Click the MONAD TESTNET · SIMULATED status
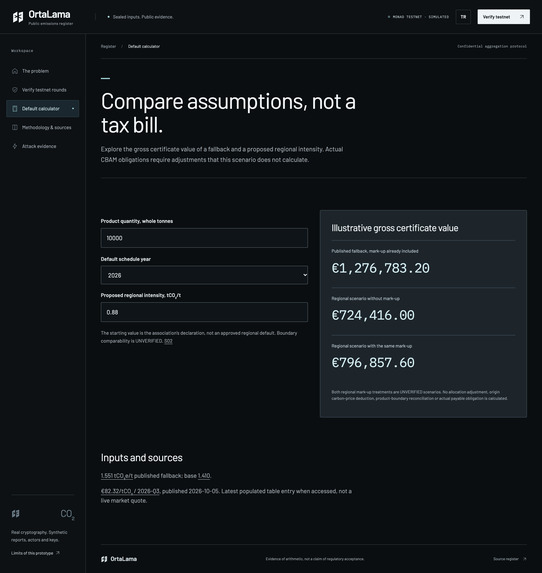The height and width of the screenshot is (573, 542). click(418, 17)
